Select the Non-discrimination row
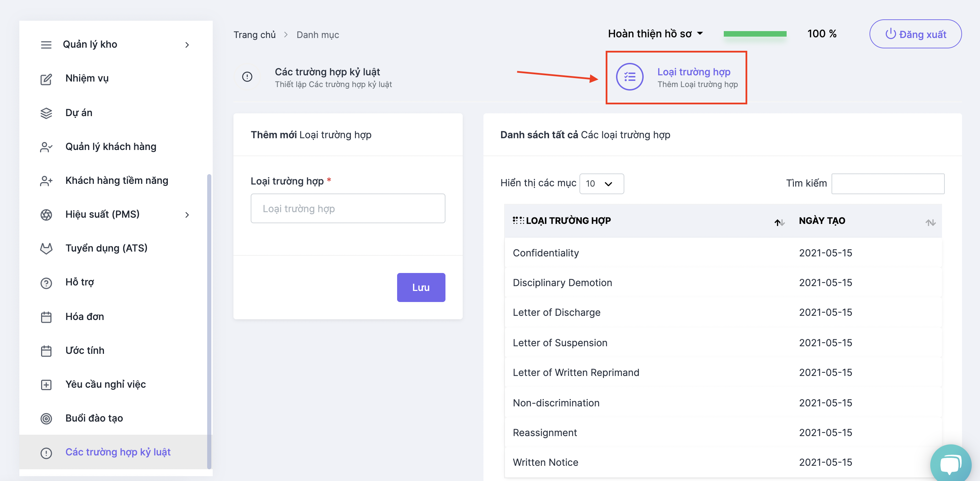 723,403
